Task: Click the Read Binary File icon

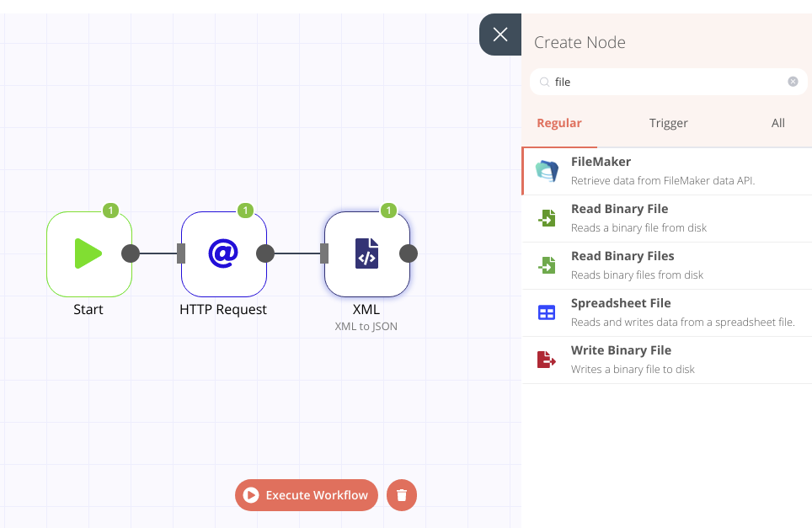Action: coord(547,219)
